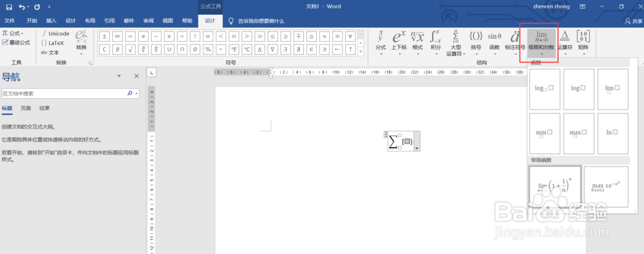Screen dimensions: 644x254
Task: Insert the partial derivative ∂ symbol
Action: click(117, 50)
